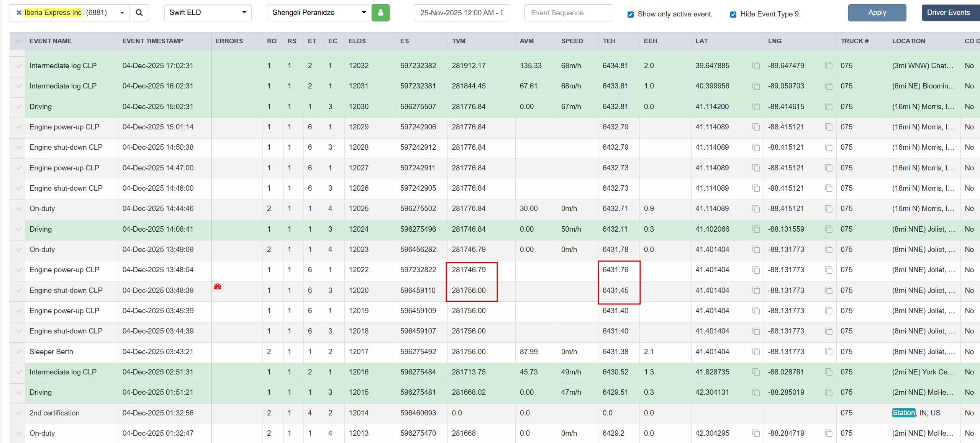This screenshot has height=443, width=980.
Task: Uncheck Show only active event checkbox
Action: pos(631,15)
